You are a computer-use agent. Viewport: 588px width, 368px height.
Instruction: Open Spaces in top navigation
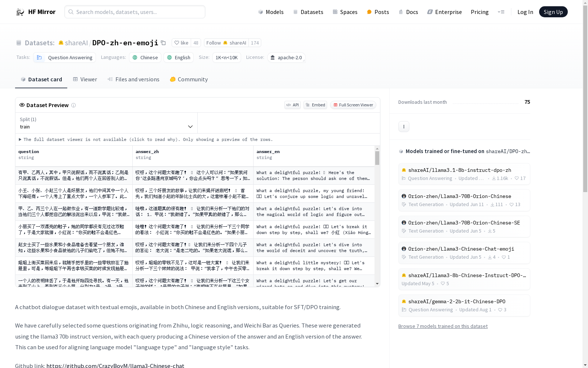(345, 12)
